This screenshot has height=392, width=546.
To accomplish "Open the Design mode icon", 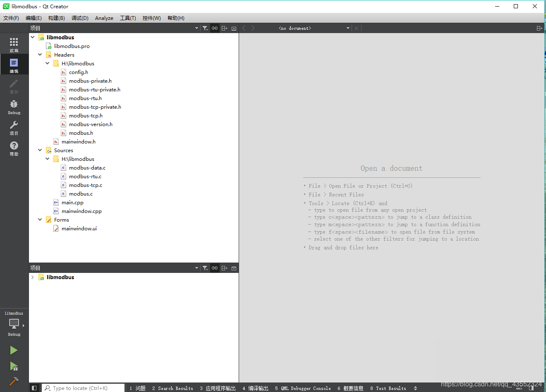I will (x=14, y=86).
